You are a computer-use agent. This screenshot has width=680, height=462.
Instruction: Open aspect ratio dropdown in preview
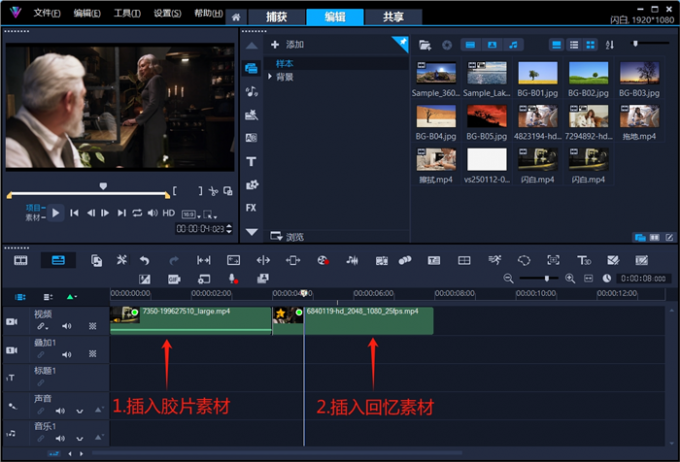coord(191,214)
